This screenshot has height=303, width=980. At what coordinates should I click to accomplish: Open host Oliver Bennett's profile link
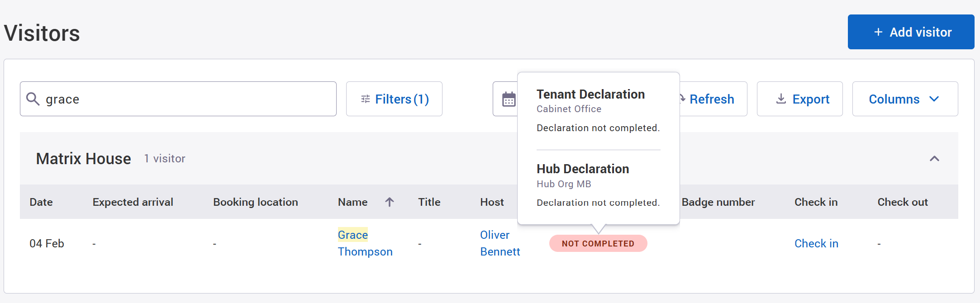click(x=500, y=243)
